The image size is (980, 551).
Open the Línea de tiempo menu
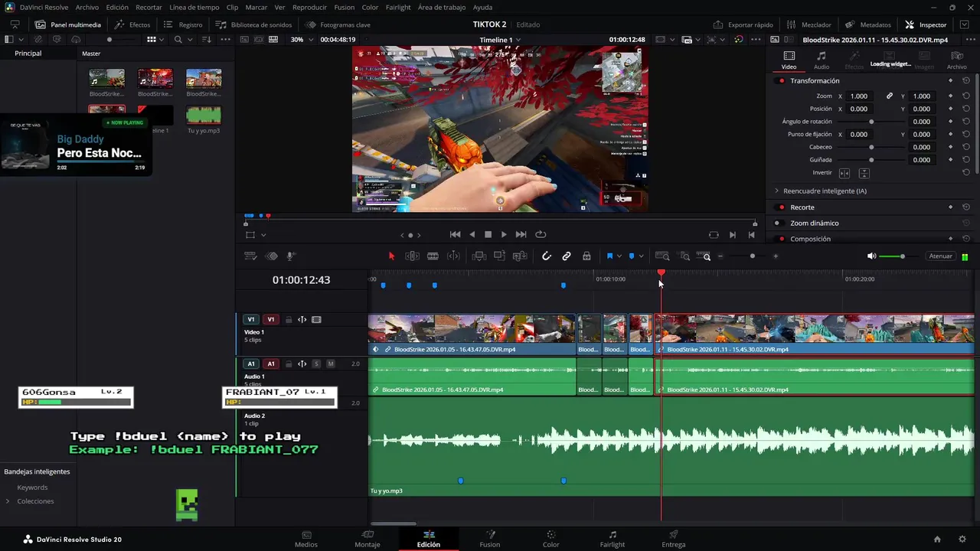pos(194,7)
